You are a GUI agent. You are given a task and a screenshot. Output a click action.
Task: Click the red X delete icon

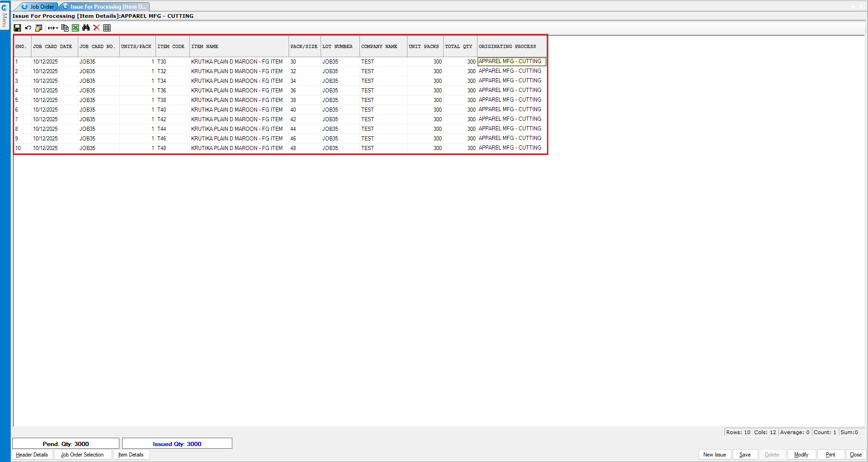click(x=96, y=28)
